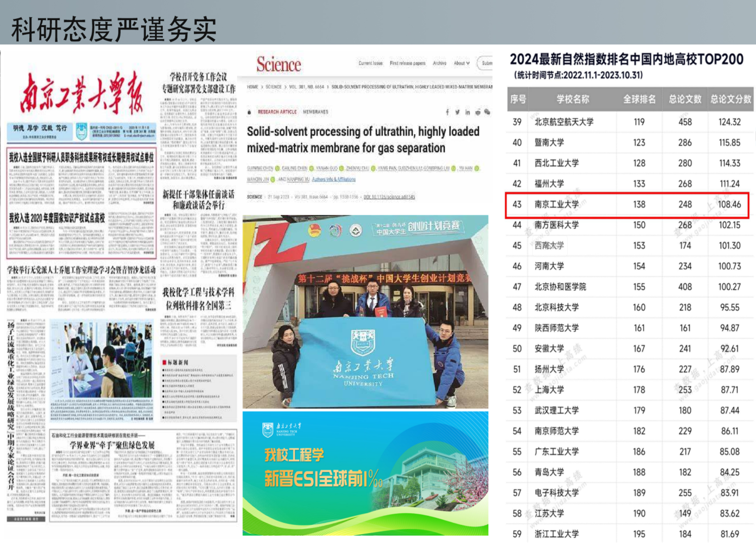Image resolution: width=756 pixels, height=544 pixels.
Task: Click the Science journal logo
Action: tap(279, 64)
